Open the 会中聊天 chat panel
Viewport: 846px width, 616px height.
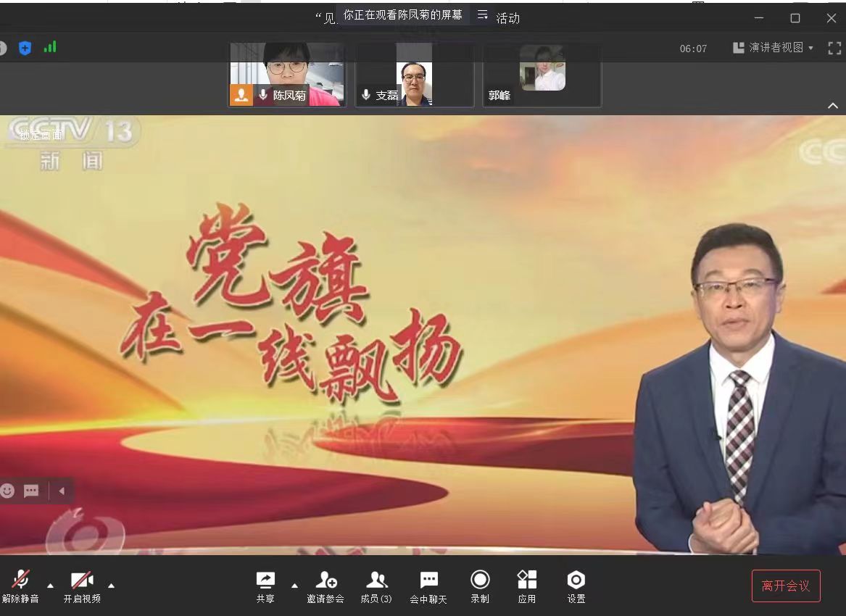[x=428, y=580]
